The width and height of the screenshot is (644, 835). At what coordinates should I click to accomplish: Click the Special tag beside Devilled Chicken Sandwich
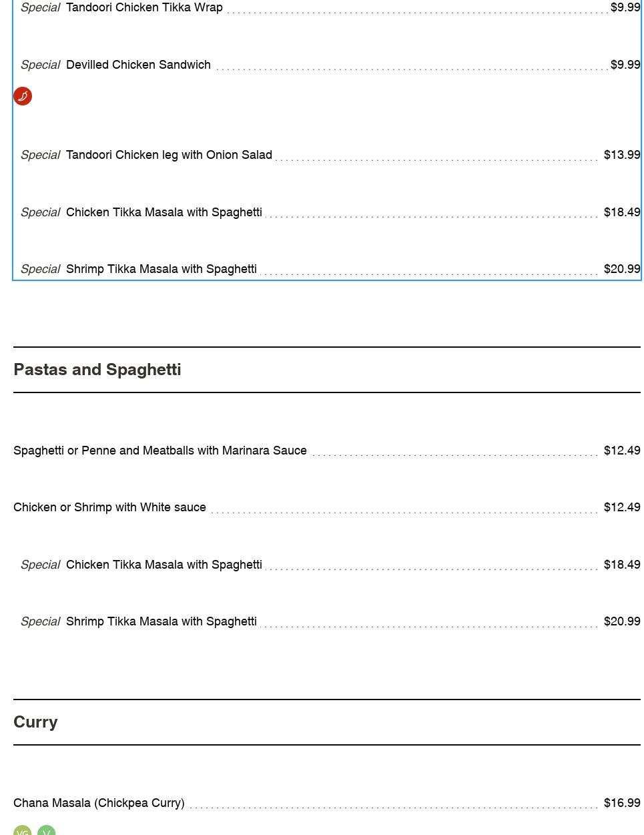pyautogui.click(x=40, y=65)
